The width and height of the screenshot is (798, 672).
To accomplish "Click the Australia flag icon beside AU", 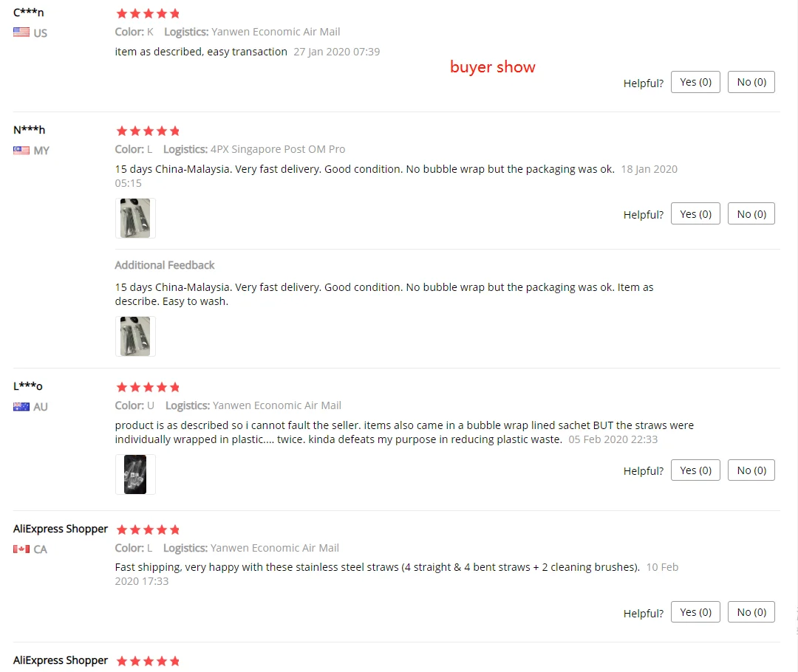I will coord(21,406).
